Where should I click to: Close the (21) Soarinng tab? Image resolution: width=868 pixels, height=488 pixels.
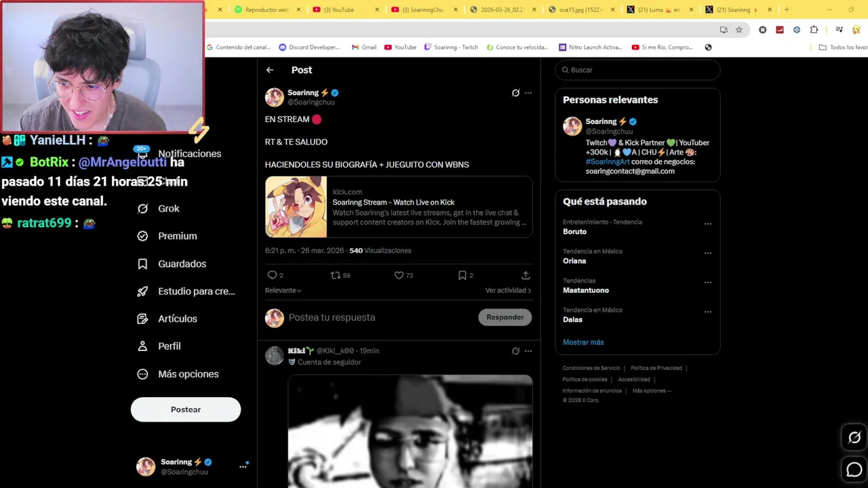(770, 9)
